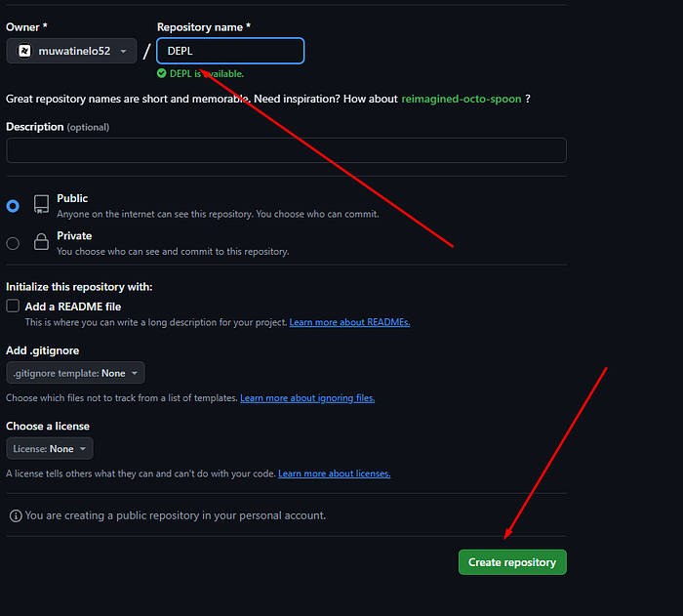
Task: Click the Private lock icon
Action: tap(41, 241)
